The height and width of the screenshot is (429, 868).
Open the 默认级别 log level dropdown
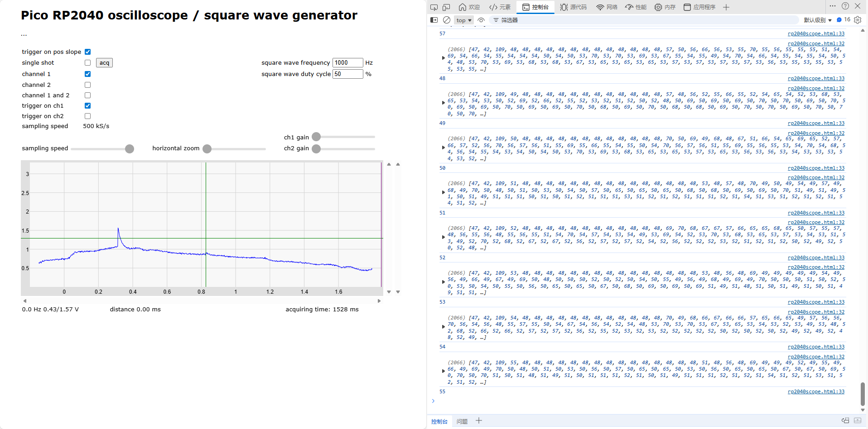(x=818, y=20)
